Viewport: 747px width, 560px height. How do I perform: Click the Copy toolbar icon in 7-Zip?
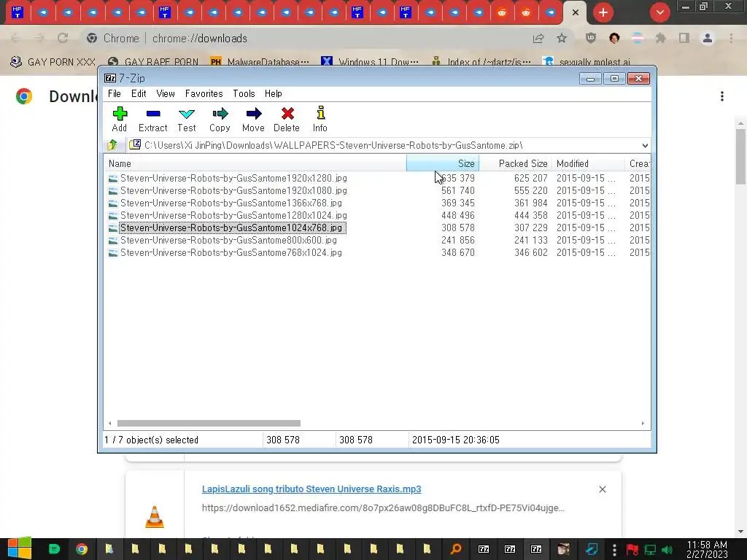click(x=220, y=119)
